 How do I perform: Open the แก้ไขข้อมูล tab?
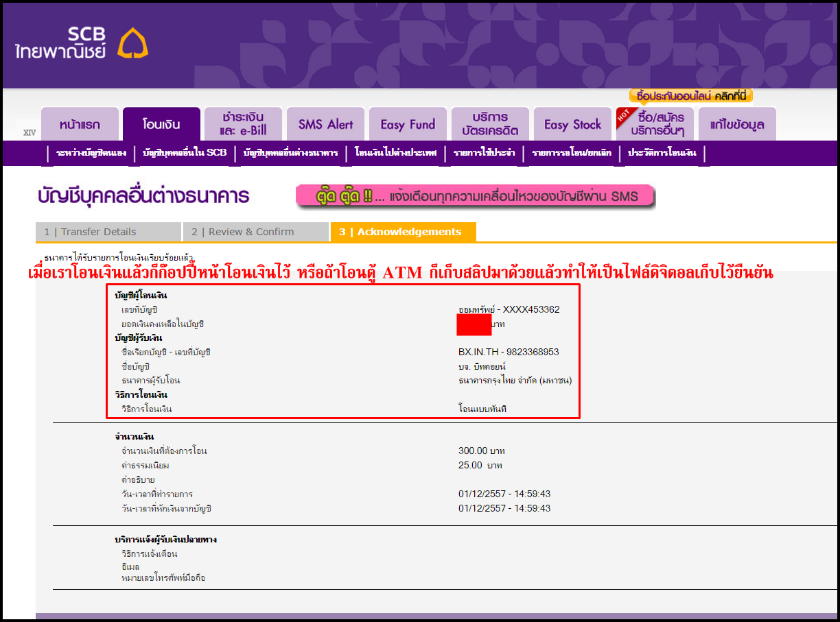737,124
